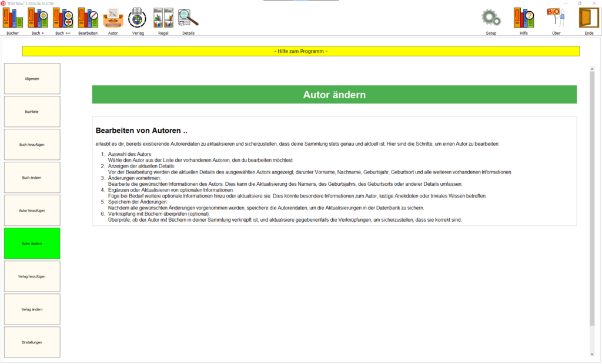Screen dimensions: 602x364
Task: Open the Buch hinzufügen help topic
Action: tap(32, 145)
